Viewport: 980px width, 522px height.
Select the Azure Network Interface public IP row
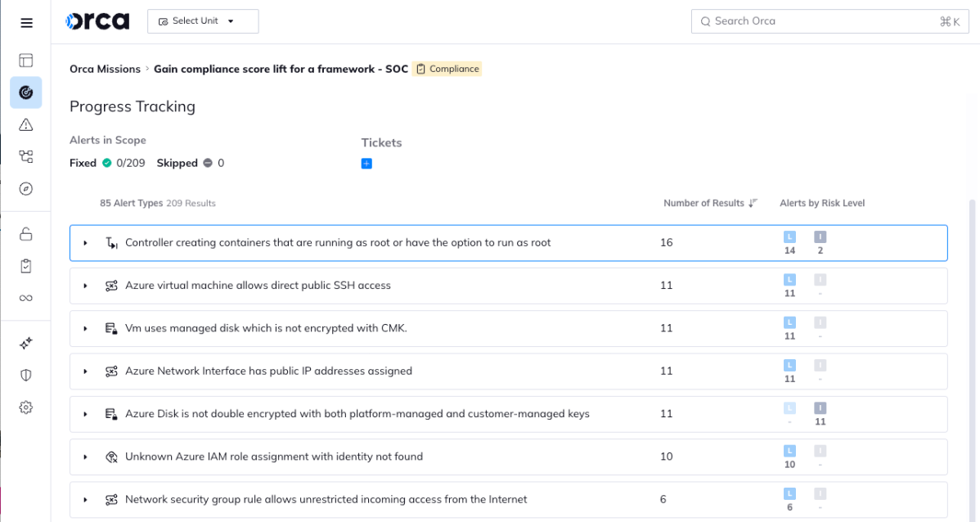tap(268, 371)
